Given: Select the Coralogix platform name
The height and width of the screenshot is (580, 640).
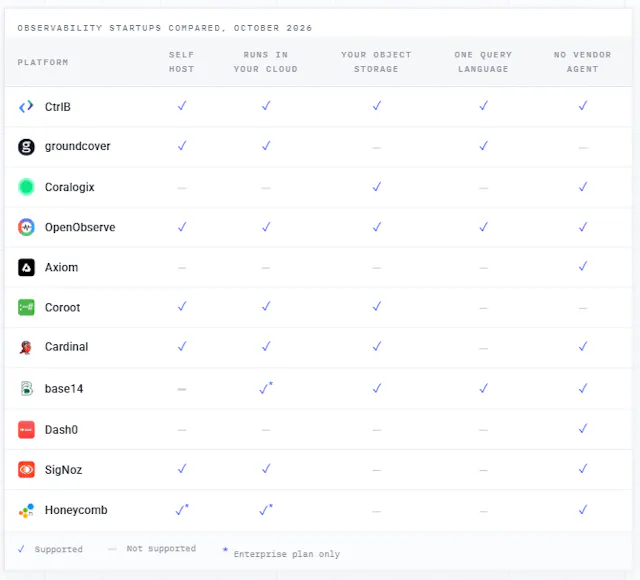Looking at the screenshot, I should pyautogui.click(x=69, y=187).
